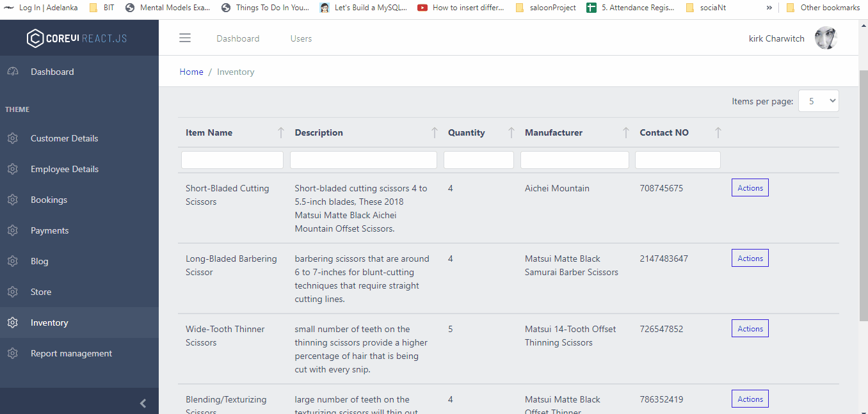
Task: Click the Description filter input field
Action: click(363, 159)
